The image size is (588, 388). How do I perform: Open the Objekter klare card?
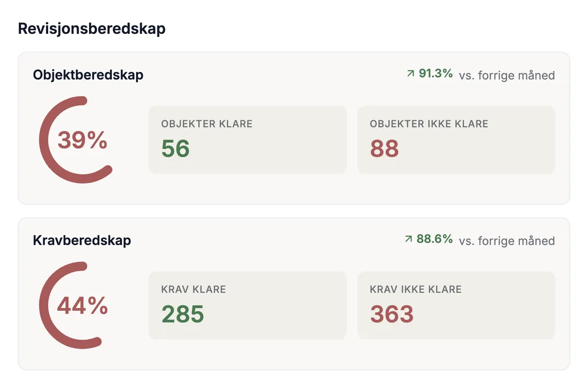click(247, 140)
